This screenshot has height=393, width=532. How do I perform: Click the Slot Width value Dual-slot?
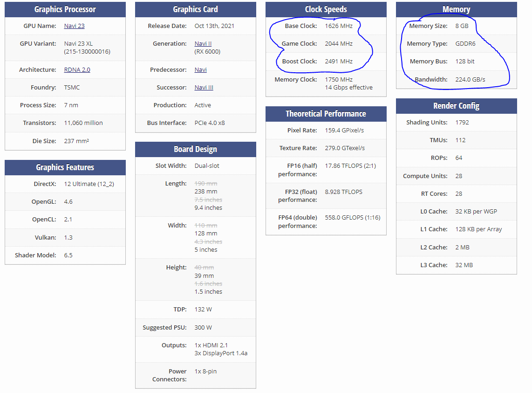pyautogui.click(x=207, y=166)
